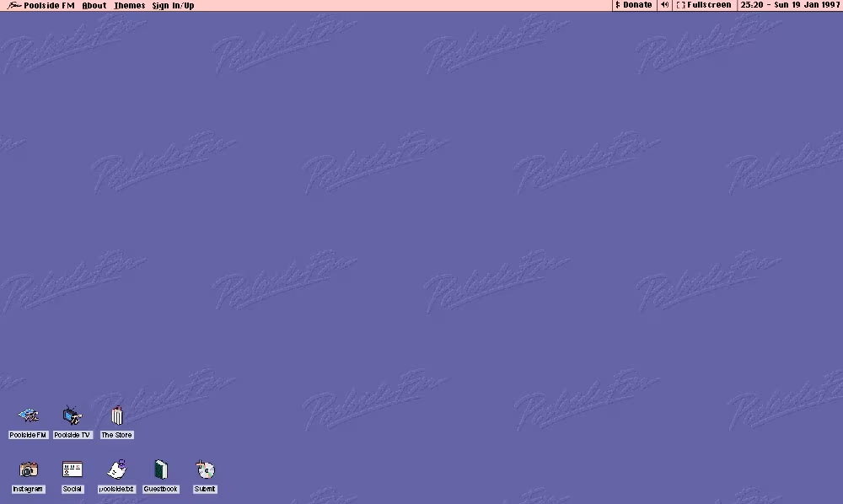Click the Donate button
The image size is (843, 504).
click(635, 5)
